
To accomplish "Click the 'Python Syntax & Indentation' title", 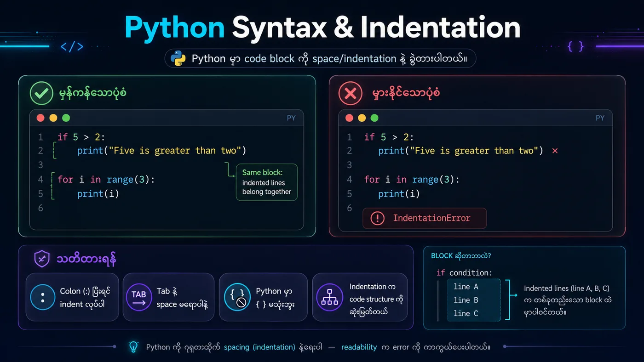I will tap(322, 27).
